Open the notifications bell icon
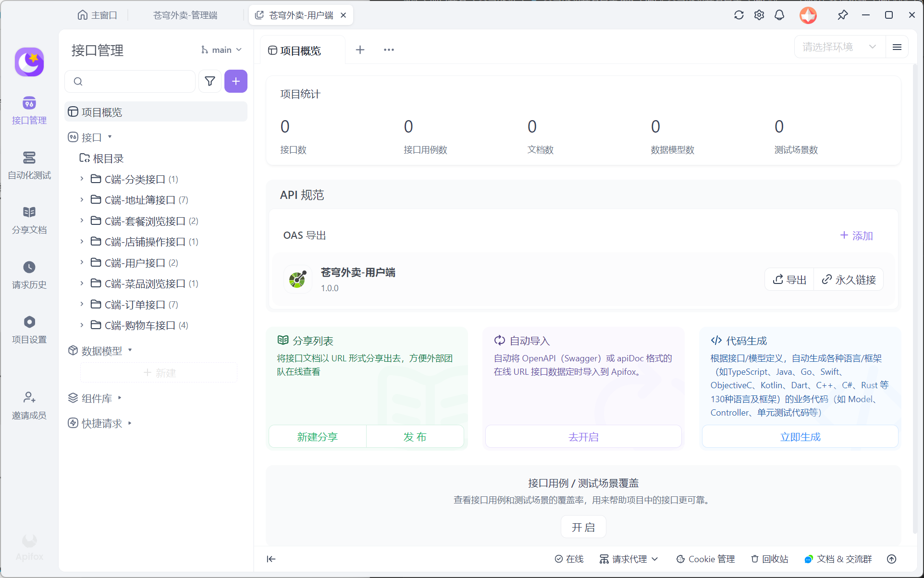 779,15
